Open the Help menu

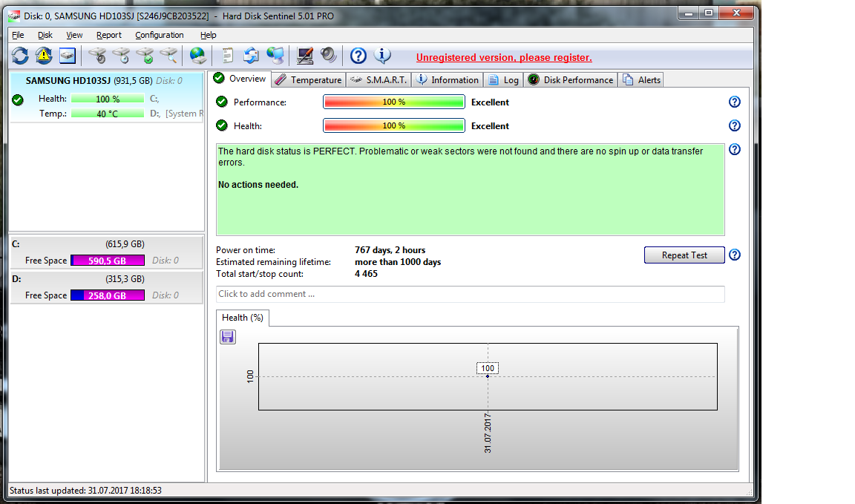[x=209, y=35]
